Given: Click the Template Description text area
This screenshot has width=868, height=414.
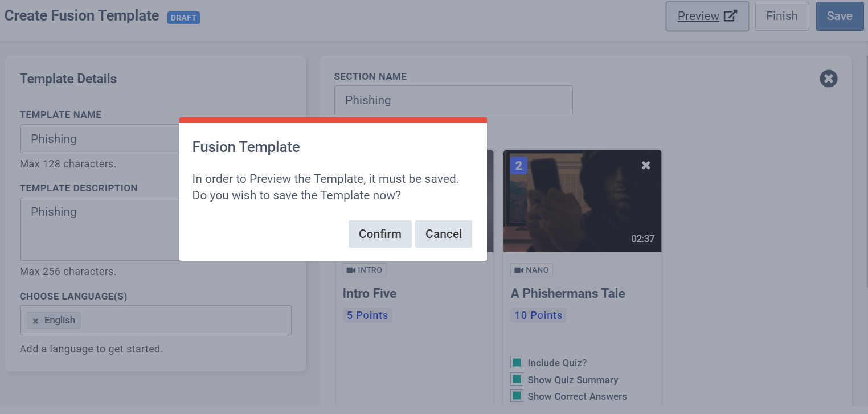Looking at the screenshot, I should (x=100, y=229).
